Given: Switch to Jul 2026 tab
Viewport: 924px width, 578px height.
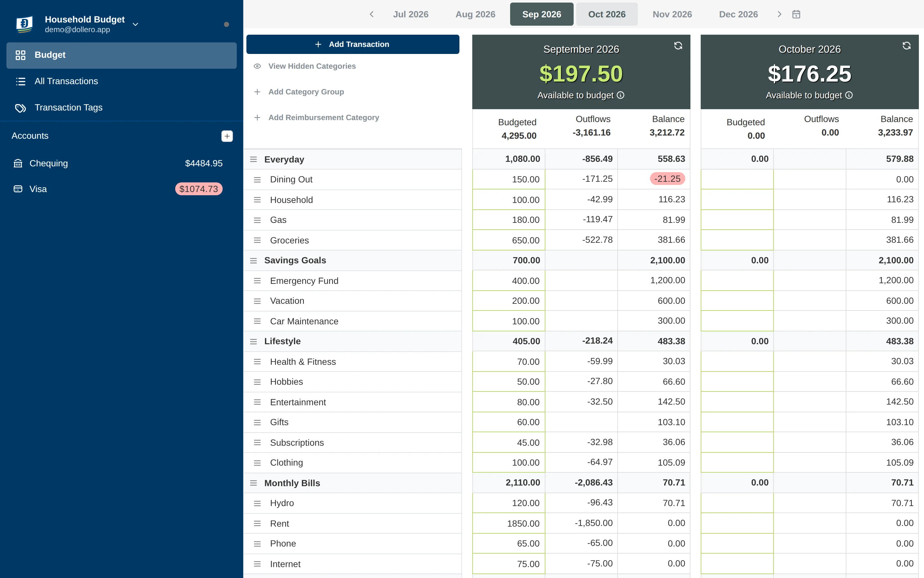Looking at the screenshot, I should click(x=411, y=14).
